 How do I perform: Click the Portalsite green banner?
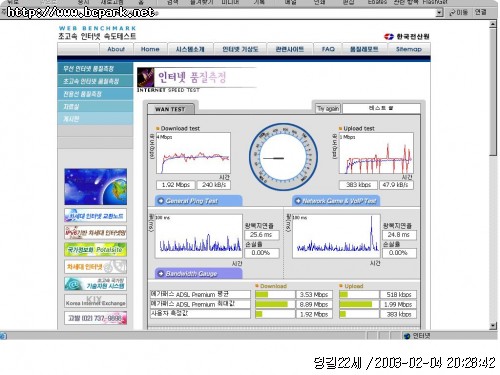96,250
